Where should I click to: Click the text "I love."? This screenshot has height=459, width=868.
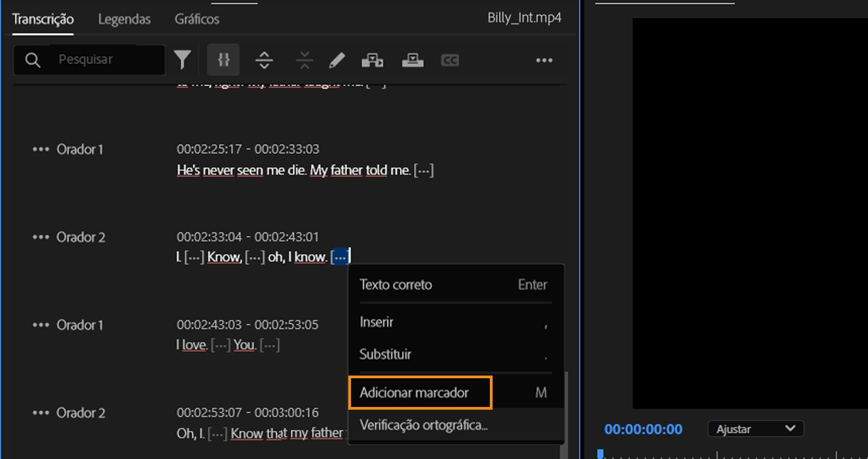(x=192, y=345)
